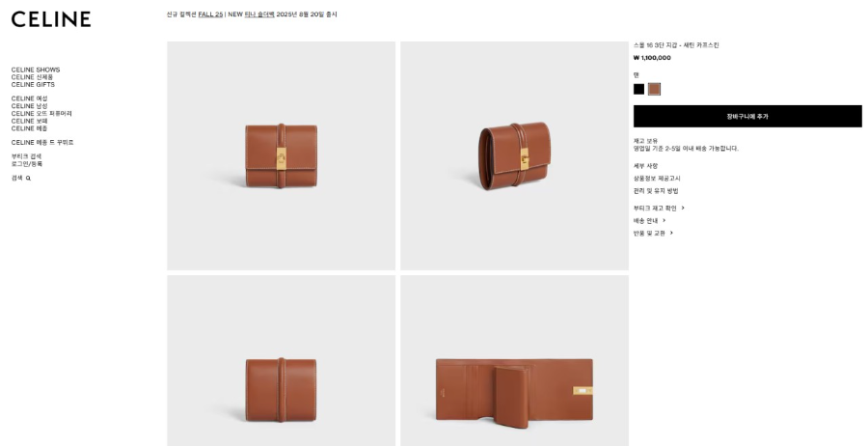The image size is (868, 446).
Task: View the back of wallet image
Action: coord(282,361)
